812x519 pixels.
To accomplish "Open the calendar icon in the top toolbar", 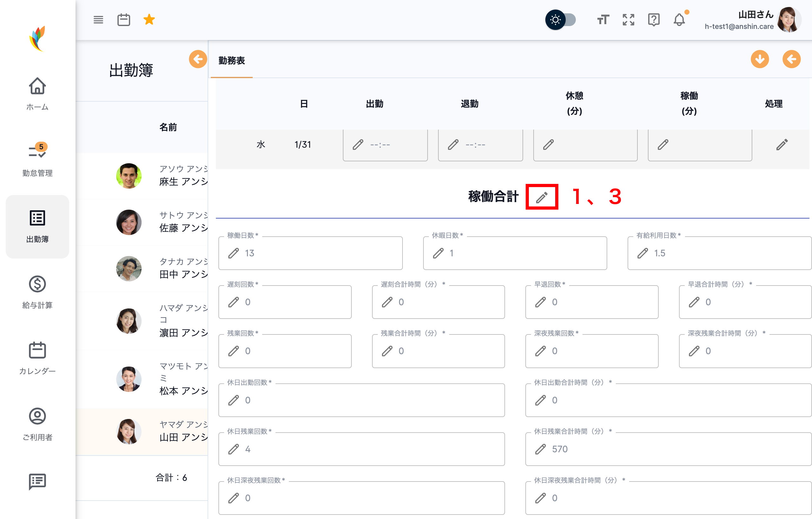I will point(124,20).
